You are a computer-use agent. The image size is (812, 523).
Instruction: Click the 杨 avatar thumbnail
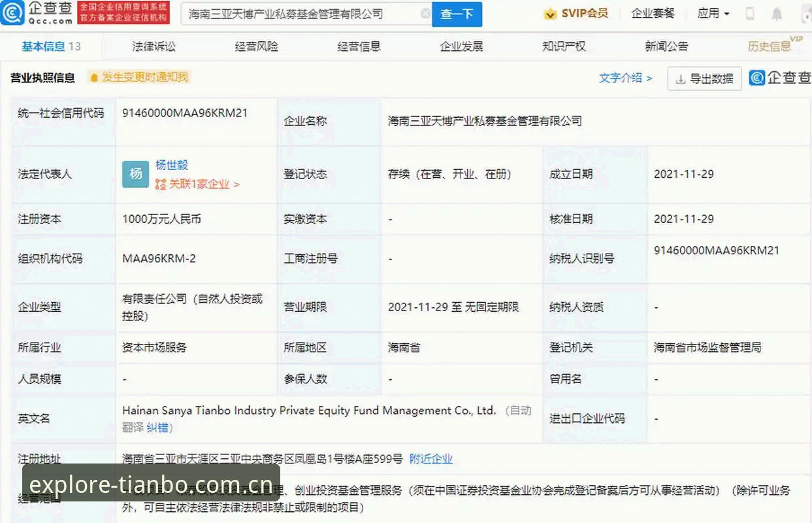point(135,174)
